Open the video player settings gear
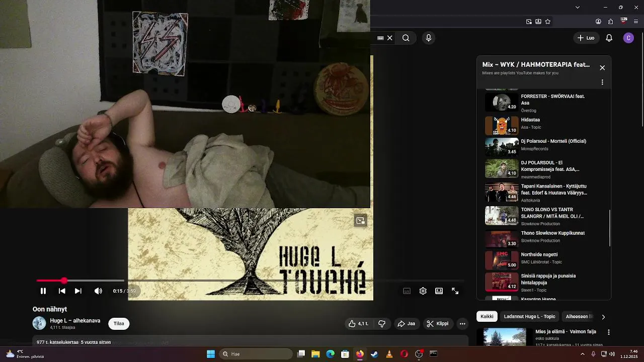644x362 pixels. [x=423, y=291]
